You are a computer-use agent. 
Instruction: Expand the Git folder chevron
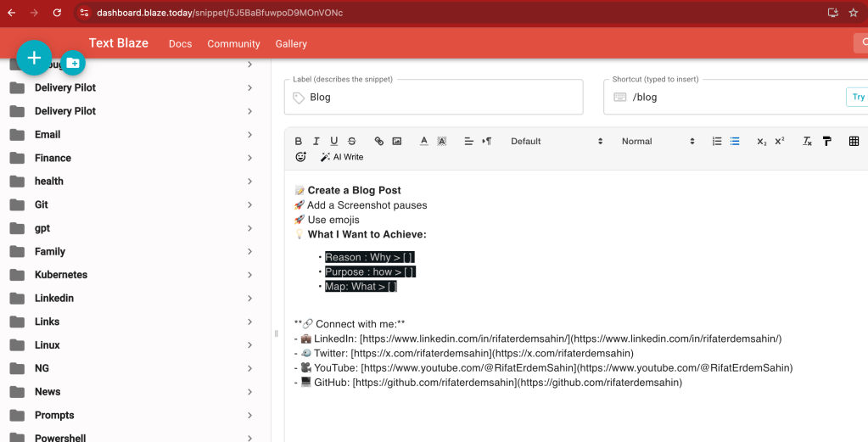tap(249, 204)
